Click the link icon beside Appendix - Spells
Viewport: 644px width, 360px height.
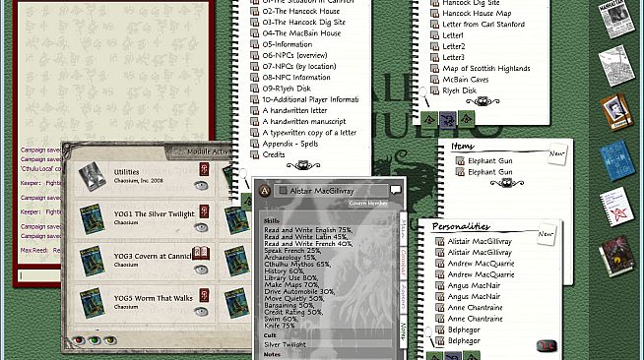(x=255, y=144)
